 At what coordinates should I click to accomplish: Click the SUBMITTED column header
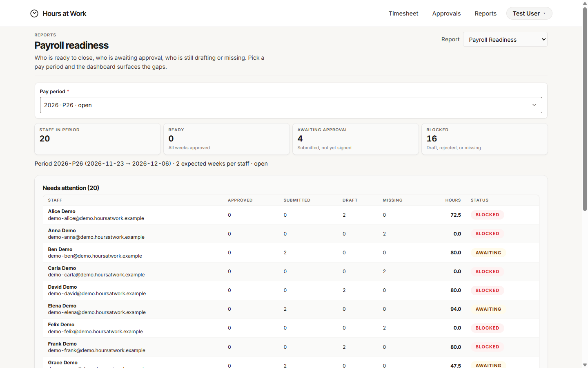point(297,200)
